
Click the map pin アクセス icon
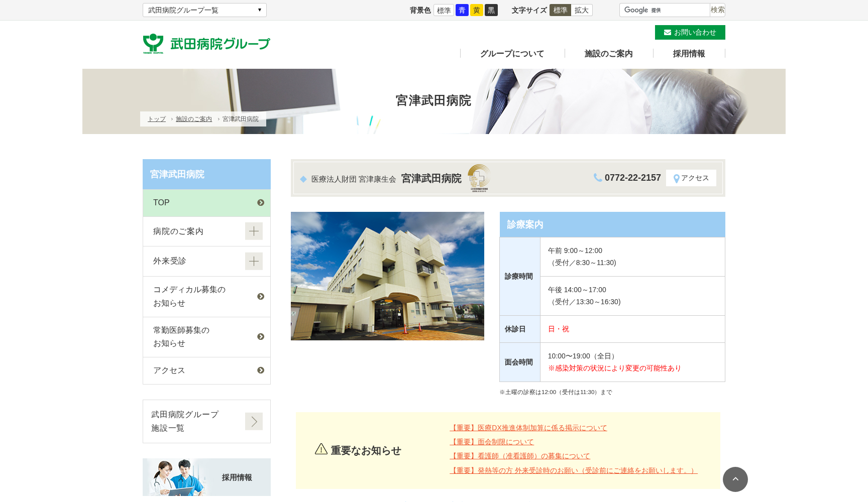(x=676, y=178)
